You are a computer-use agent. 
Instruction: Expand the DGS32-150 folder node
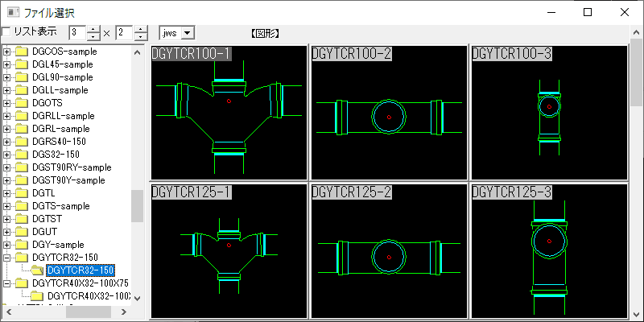(x=6, y=155)
